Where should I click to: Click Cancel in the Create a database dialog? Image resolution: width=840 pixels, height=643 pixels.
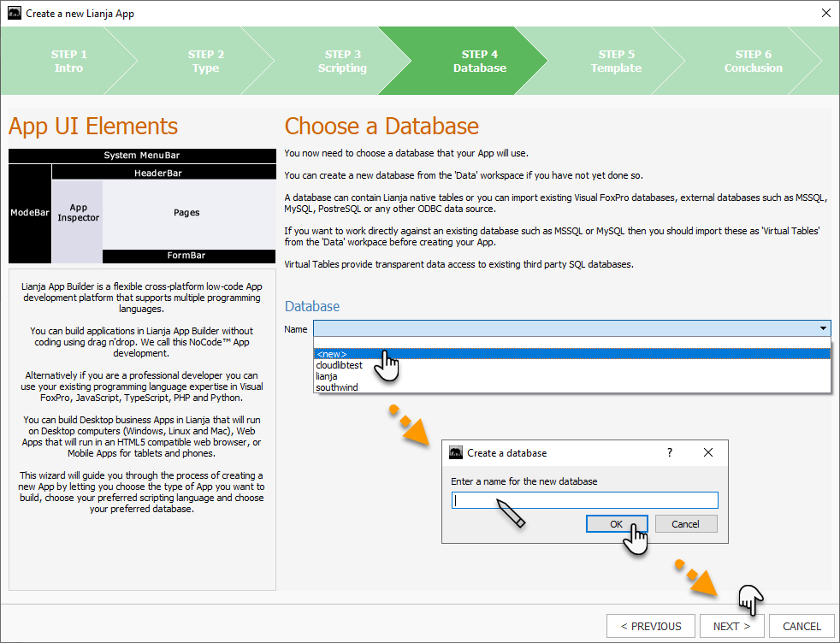pyautogui.click(x=685, y=524)
